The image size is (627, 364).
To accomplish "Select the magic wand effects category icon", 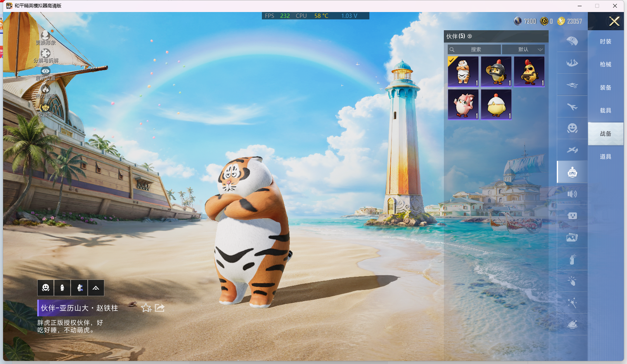I will (x=572, y=303).
